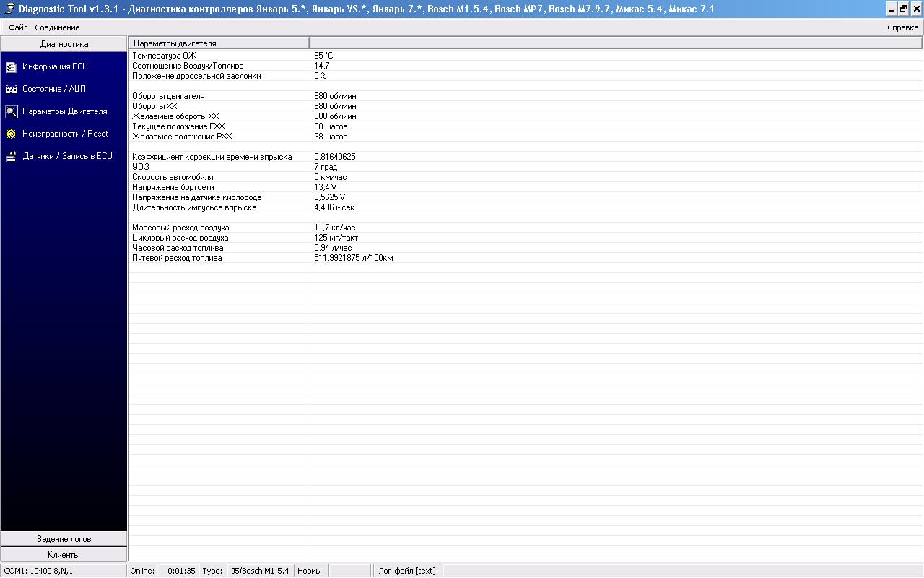924x578 pixels.
Task: Open Состояние / АЦП page
Action: [x=54, y=89]
